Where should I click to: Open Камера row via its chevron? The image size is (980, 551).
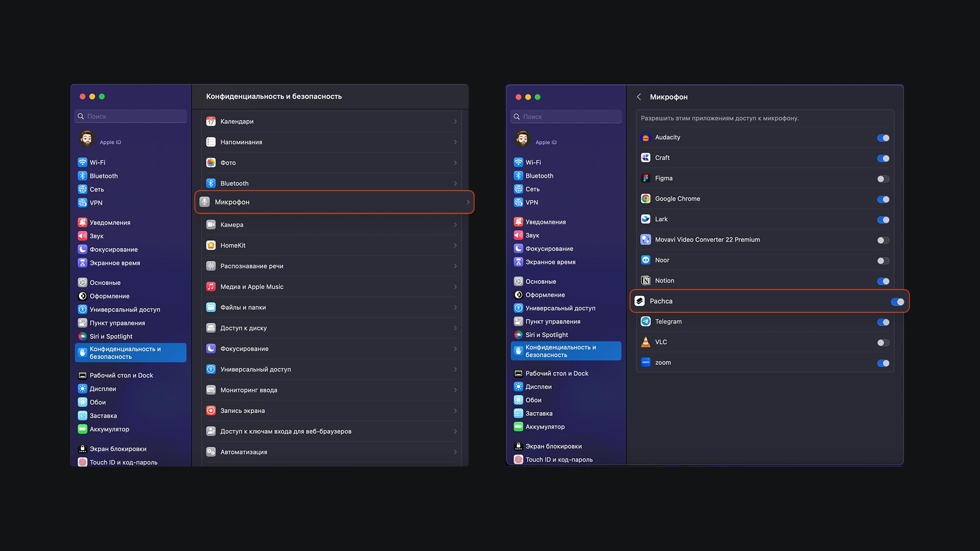(455, 225)
